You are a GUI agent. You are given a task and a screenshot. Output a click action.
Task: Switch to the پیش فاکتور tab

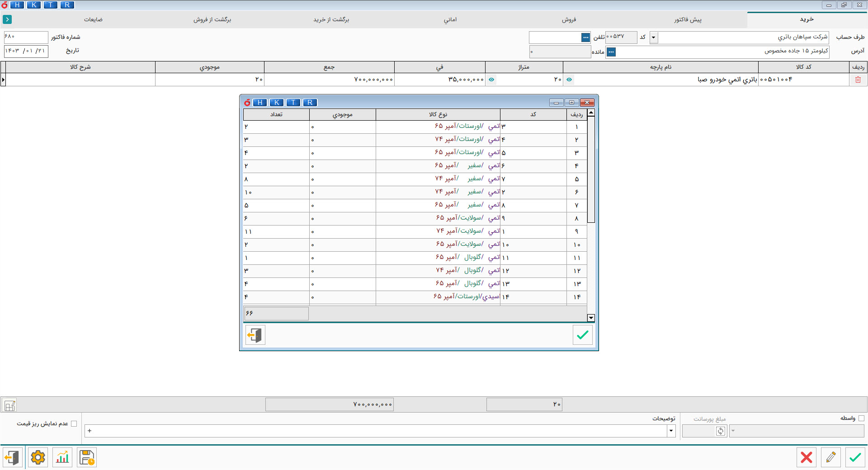tap(688, 19)
